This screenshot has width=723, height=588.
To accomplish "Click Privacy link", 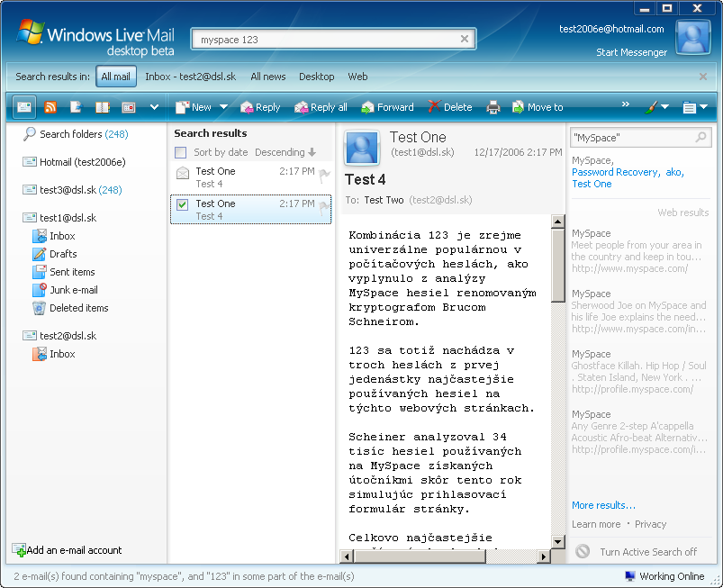I will tap(650, 524).
